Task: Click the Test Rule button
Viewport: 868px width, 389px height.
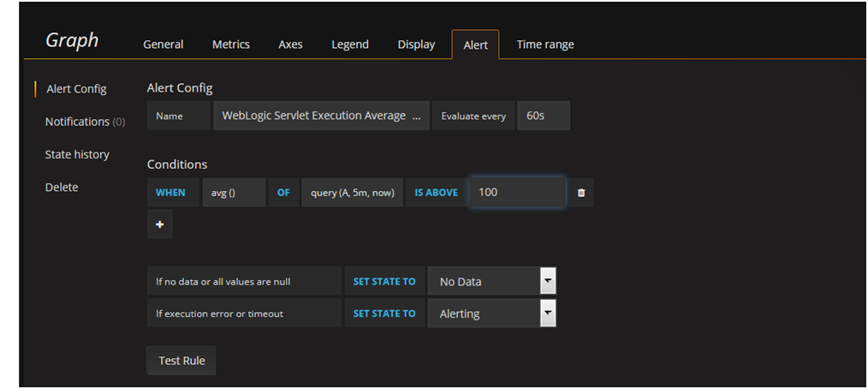Action: click(x=181, y=361)
